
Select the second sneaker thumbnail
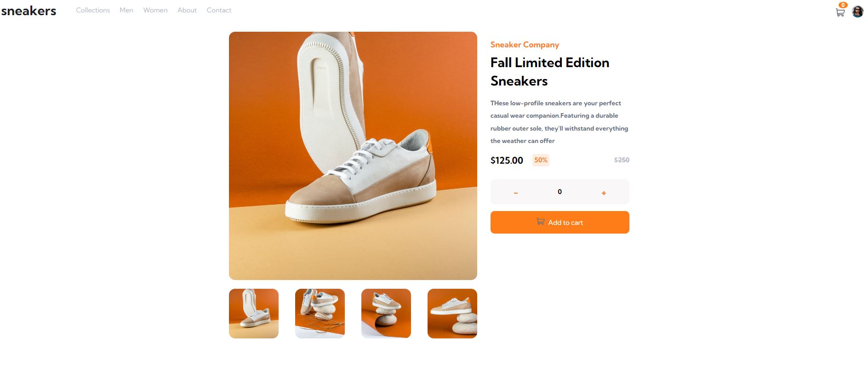320,313
